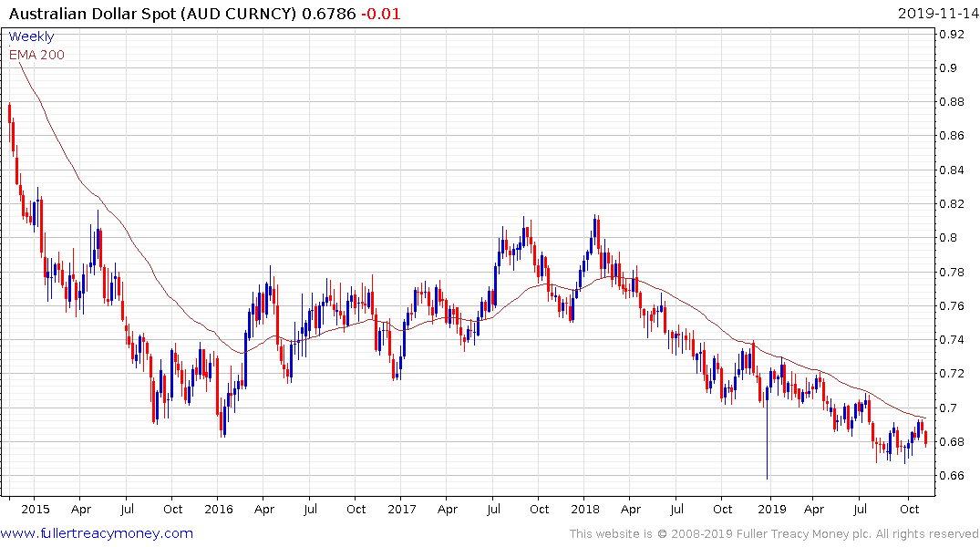The width and height of the screenshot is (980, 547).
Task: Select the 0.84 price axis label
Action: coord(952,170)
